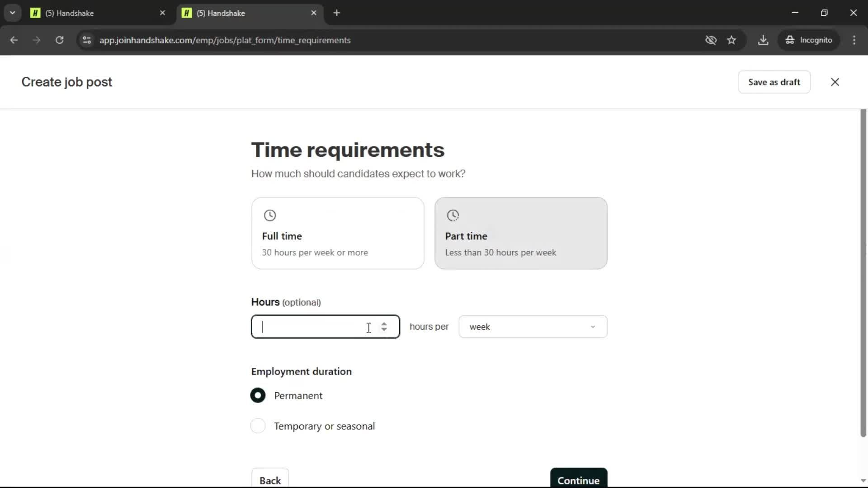Click the page vertical scrollbar
Screen dimensions: 868x488
tap(863, 273)
